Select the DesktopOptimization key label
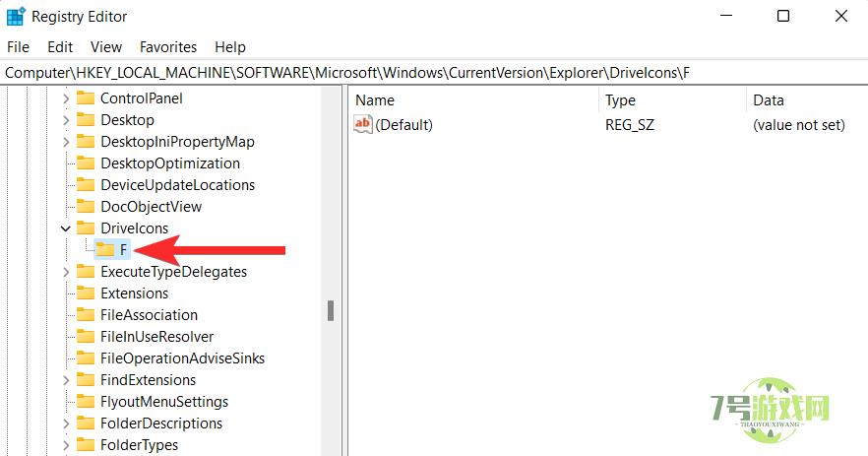Screen dimensions: 868x456 pos(170,163)
